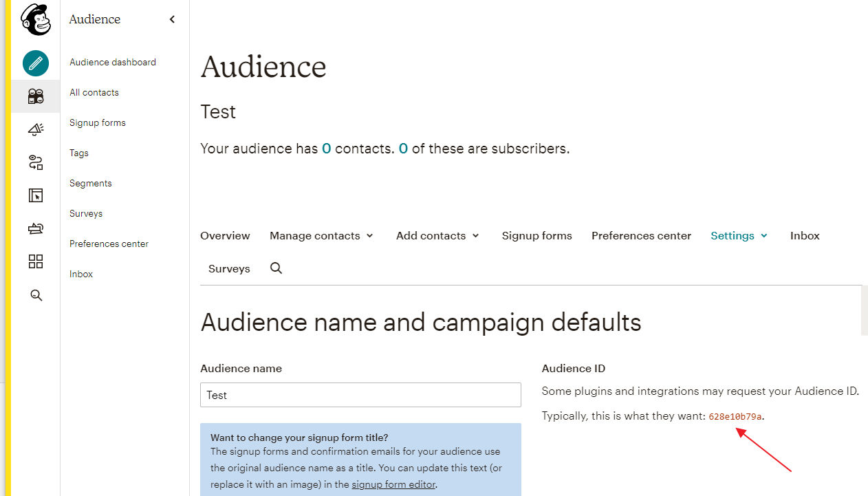Open the Inbox tab
The width and height of the screenshot is (868, 496).
804,235
